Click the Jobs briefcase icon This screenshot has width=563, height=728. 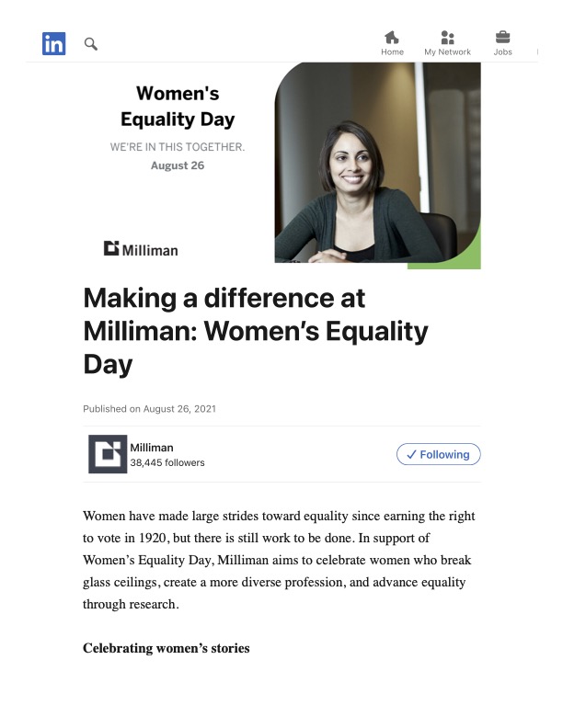502,37
